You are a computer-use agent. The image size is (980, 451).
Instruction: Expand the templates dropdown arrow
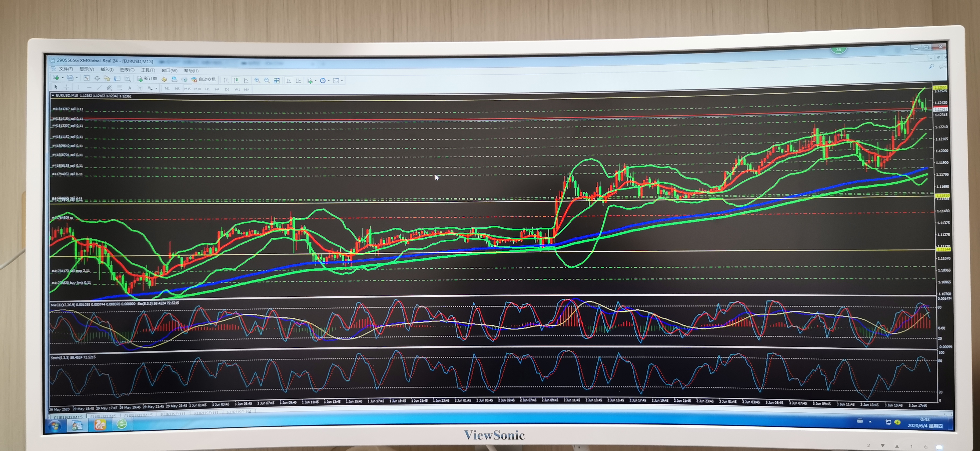343,81
